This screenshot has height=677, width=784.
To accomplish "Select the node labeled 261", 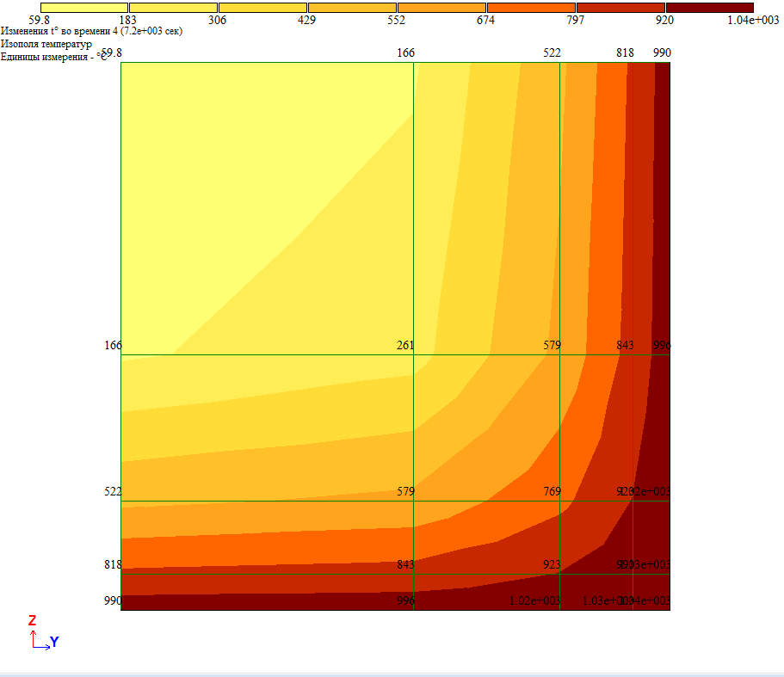I will click(405, 346).
